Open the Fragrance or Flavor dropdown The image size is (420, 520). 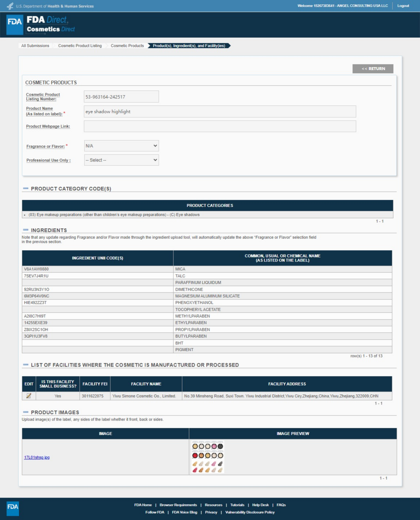tap(121, 146)
